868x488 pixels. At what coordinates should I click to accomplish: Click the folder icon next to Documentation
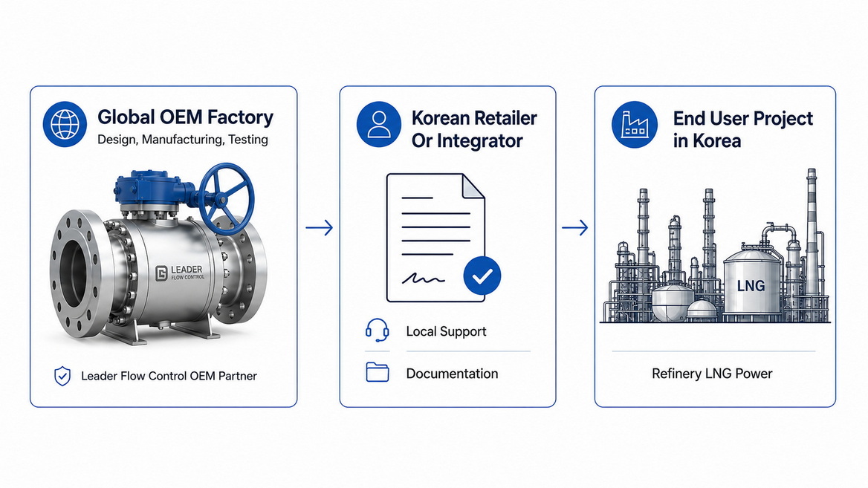click(x=377, y=372)
